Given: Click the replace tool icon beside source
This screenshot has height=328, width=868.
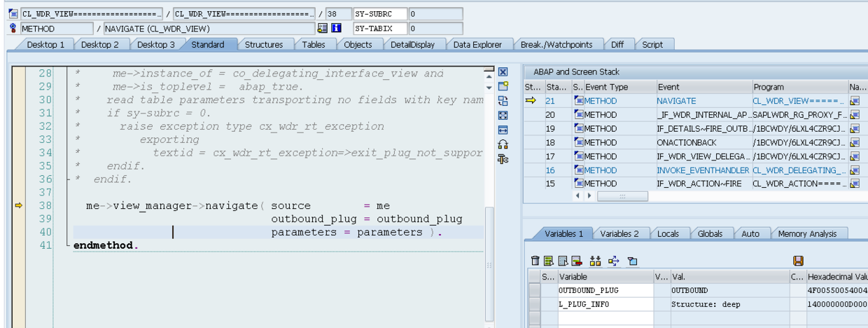Looking at the screenshot, I should [502, 101].
